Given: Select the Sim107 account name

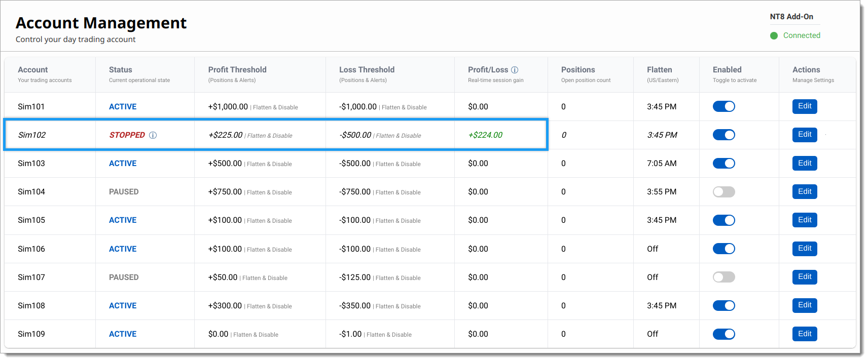Looking at the screenshot, I should 31,277.
